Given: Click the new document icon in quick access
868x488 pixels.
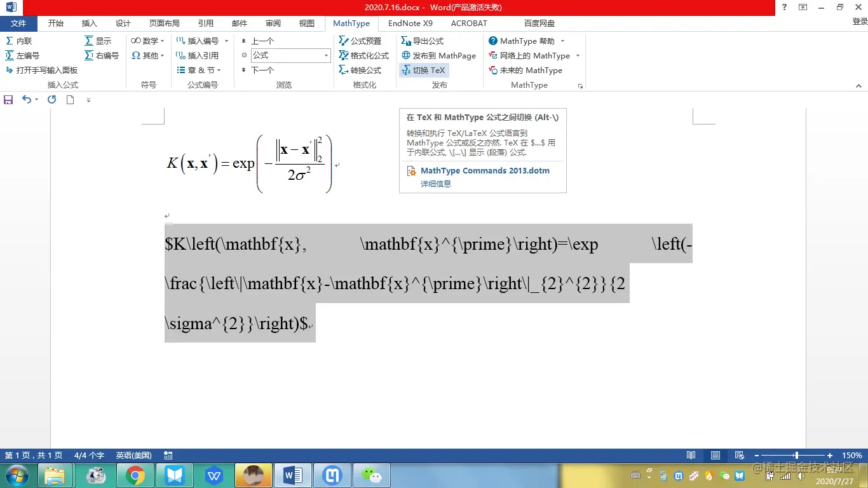Looking at the screenshot, I should click(71, 100).
